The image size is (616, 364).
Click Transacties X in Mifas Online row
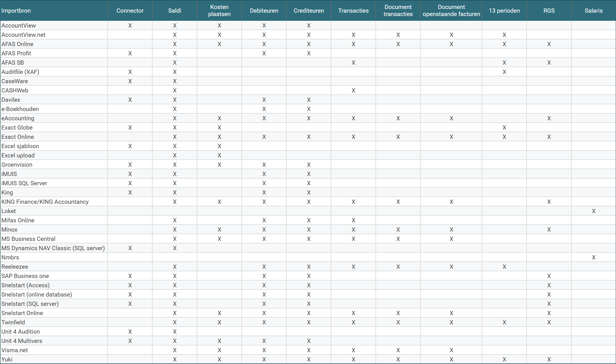coord(353,220)
